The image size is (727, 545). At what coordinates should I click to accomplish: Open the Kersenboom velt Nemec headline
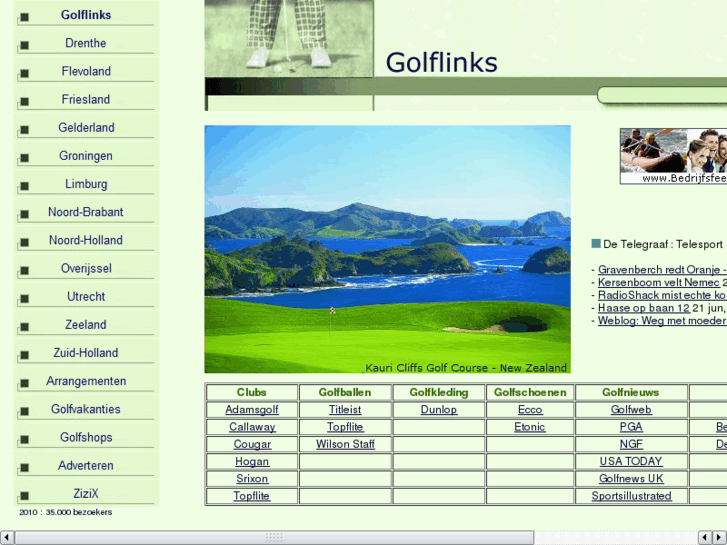pyautogui.click(x=659, y=282)
